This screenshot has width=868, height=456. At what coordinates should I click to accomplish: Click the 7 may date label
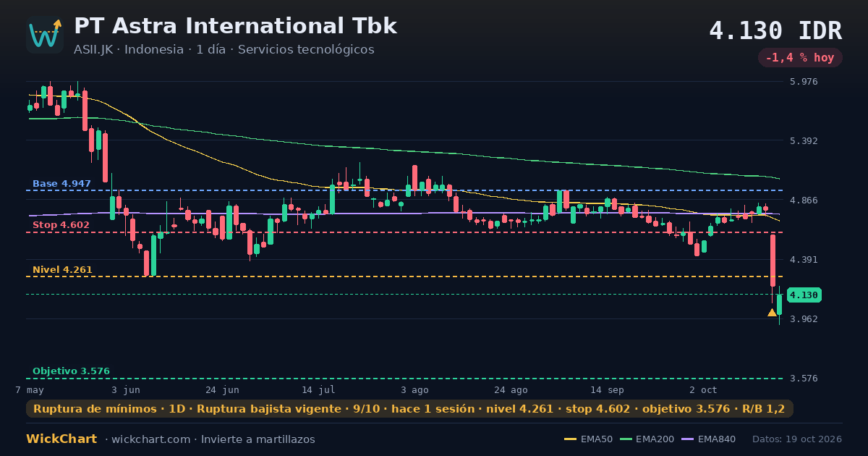tap(30, 389)
